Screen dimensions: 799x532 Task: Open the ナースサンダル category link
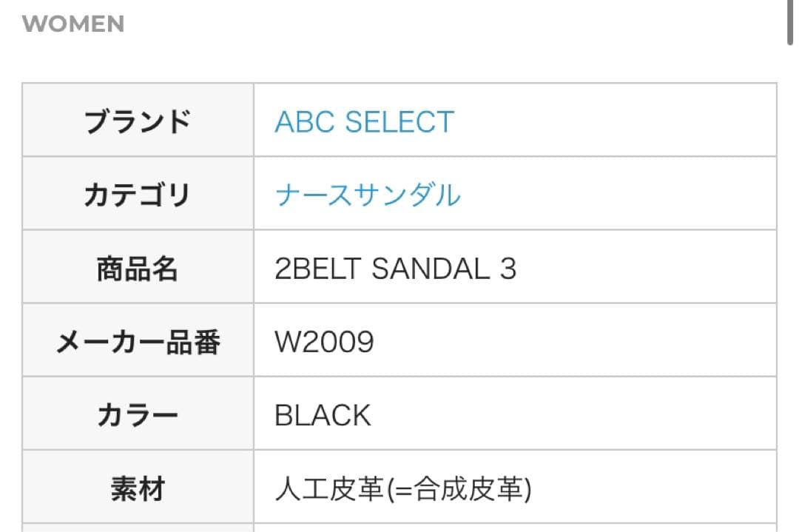pos(368,195)
